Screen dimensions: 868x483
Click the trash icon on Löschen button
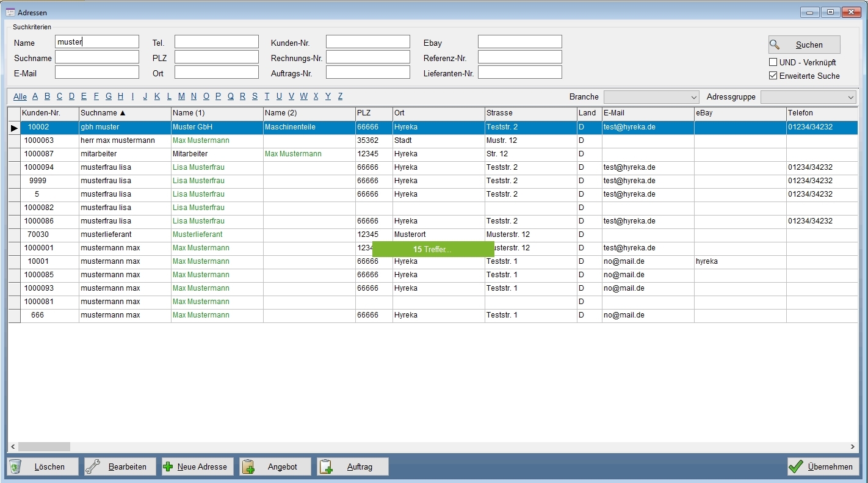click(16, 467)
